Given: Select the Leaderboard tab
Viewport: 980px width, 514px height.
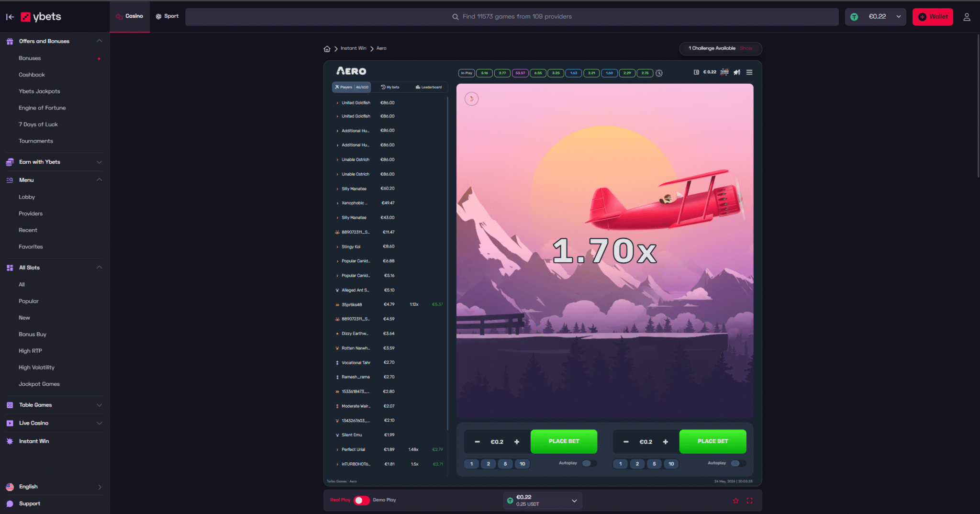Looking at the screenshot, I should (x=429, y=87).
